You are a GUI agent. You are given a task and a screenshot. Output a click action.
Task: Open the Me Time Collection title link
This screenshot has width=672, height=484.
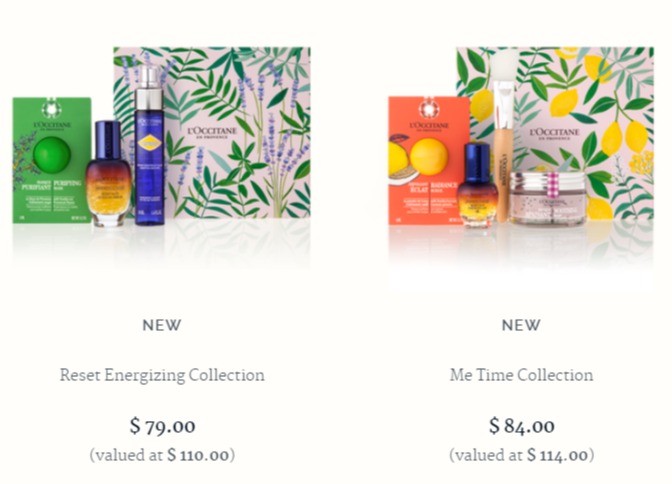click(521, 375)
